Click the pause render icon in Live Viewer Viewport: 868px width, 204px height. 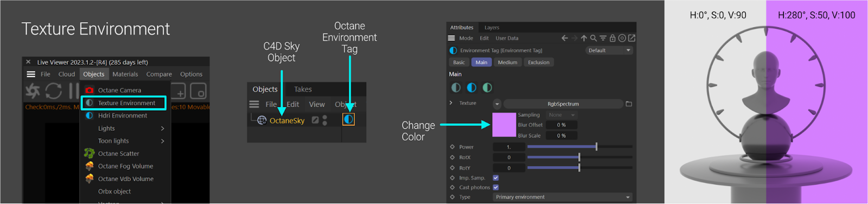tap(73, 91)
